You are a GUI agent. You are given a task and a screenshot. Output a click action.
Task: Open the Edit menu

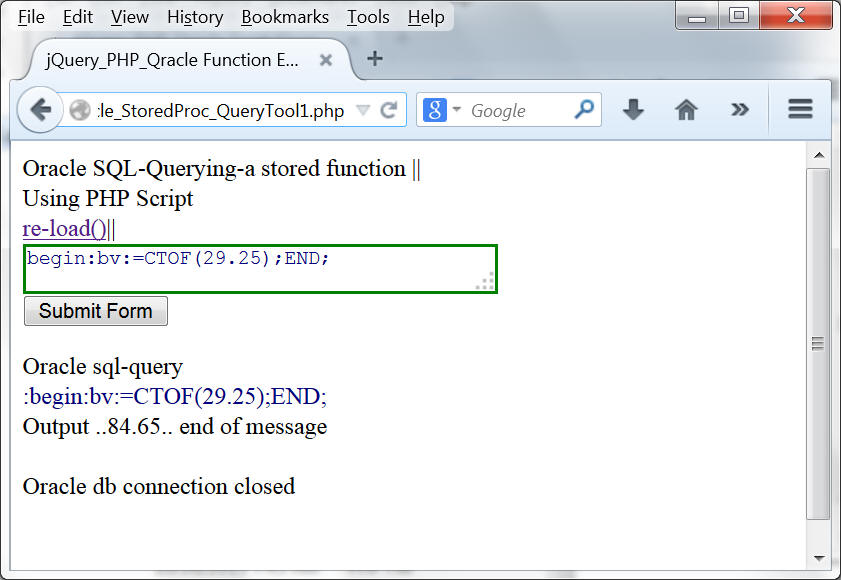[78, 17]
